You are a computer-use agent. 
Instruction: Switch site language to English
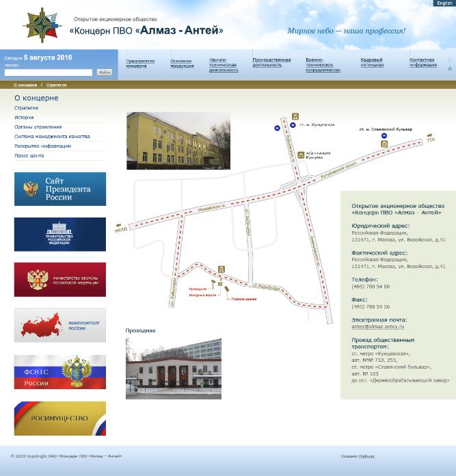click(444, 3)
